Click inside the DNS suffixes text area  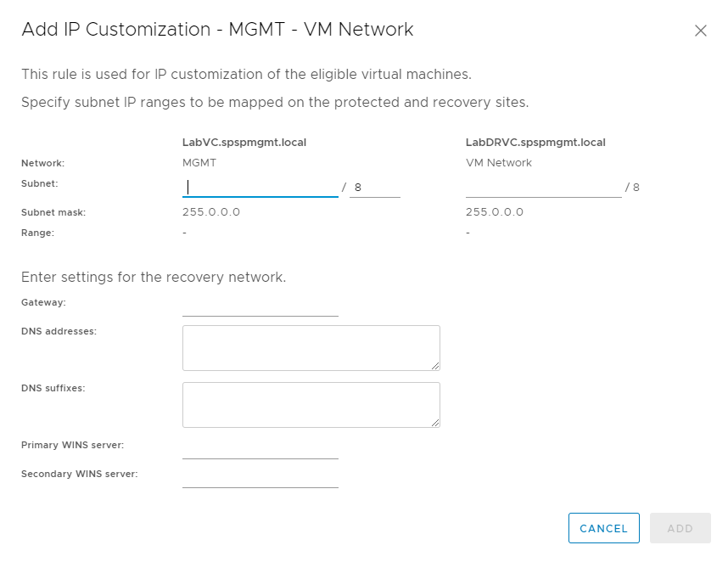pyautogui.click(x=311, y=404)
